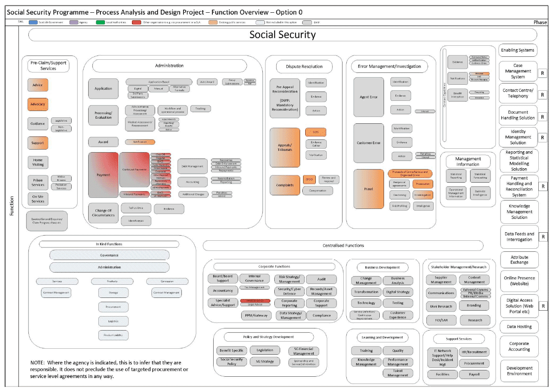Select the Prison Services box
This screenshot has width=554, height=392.
click(38, 183)
